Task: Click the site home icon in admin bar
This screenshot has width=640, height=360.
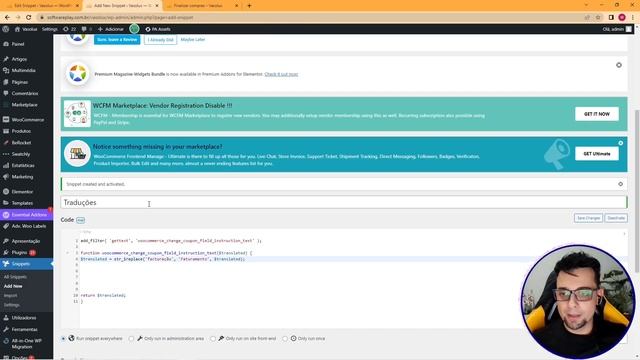Action: point(17,29)
